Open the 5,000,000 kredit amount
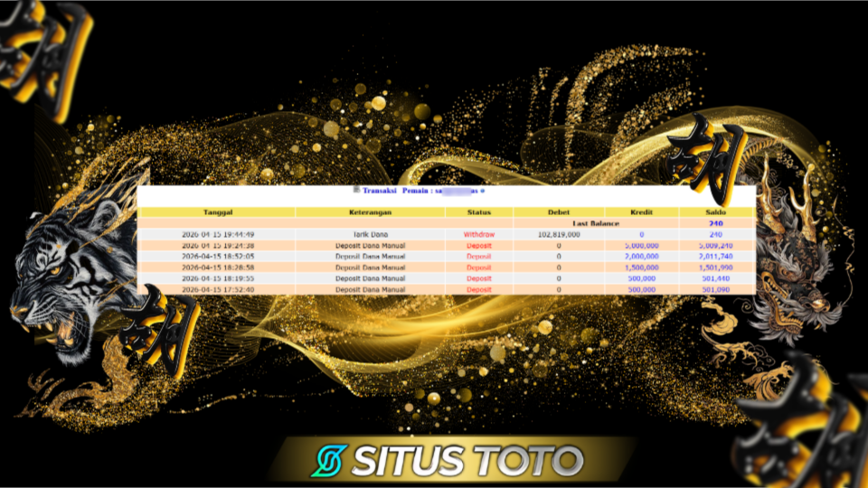This screenshot has width=868, height=488. (641, 245)
